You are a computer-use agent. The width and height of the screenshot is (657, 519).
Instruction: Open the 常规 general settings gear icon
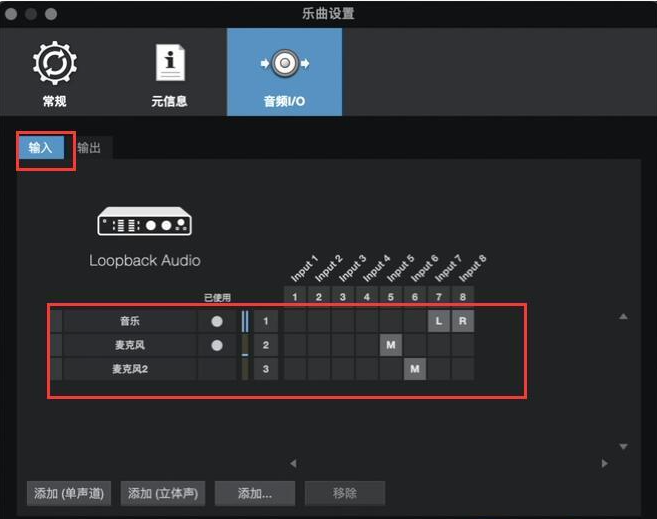coord(55,64)
